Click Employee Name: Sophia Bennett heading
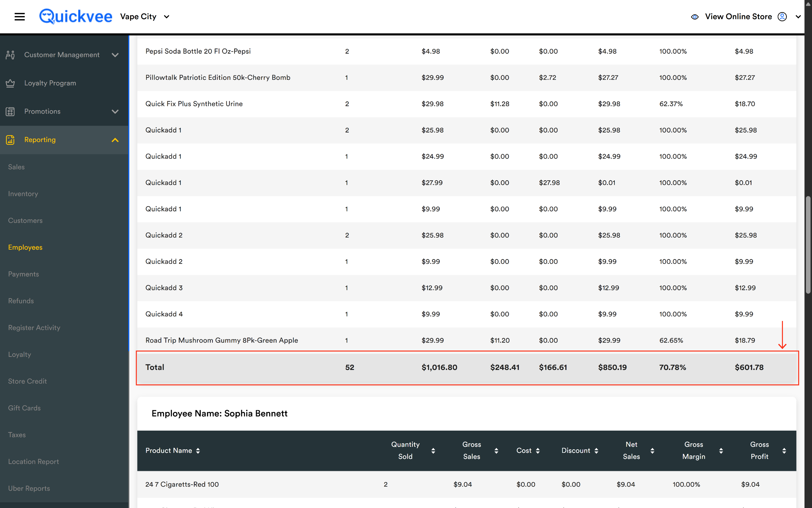Viewport: 812px width, 508px height. 220,413
